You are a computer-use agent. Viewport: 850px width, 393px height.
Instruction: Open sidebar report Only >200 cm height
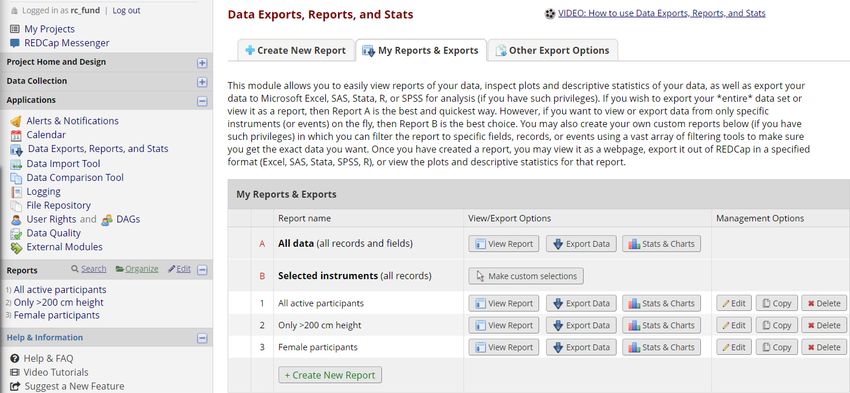pyautogui.click(x=59, y=302)
